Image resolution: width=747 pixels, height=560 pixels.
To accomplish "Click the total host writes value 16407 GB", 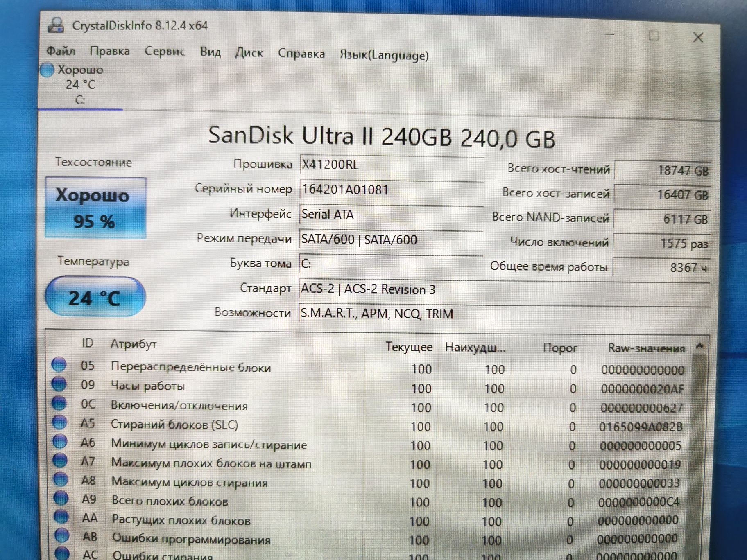I will [x=662, y=194].
